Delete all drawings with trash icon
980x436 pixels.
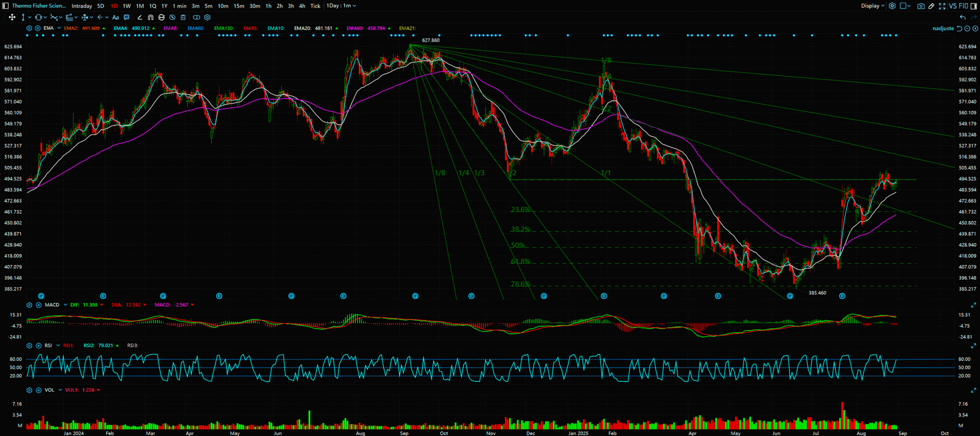183,18
